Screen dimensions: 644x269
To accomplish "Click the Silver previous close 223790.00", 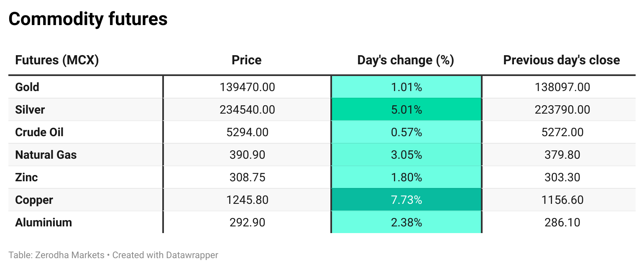I will click(x=562, y=110).
